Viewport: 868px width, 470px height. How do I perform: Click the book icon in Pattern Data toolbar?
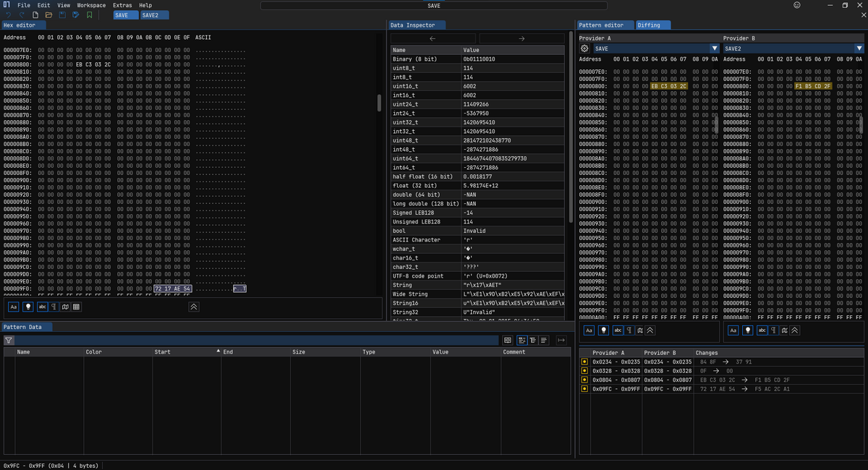[x=508, y=340]
